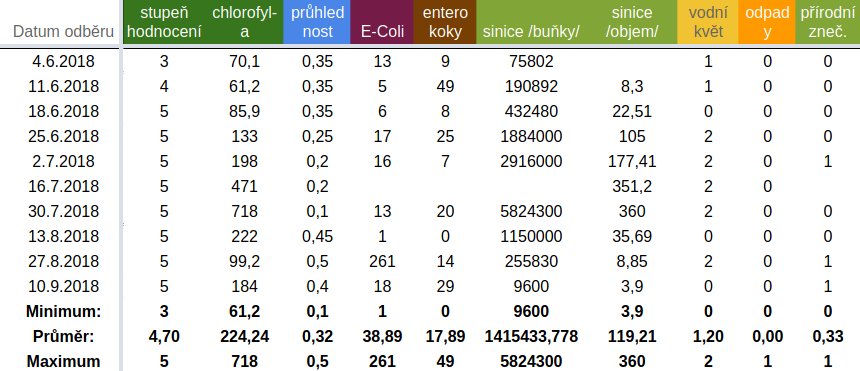This screenshot has width=860, height=371.
Task: Select date cell 16.7.2018
Action: 64,187
